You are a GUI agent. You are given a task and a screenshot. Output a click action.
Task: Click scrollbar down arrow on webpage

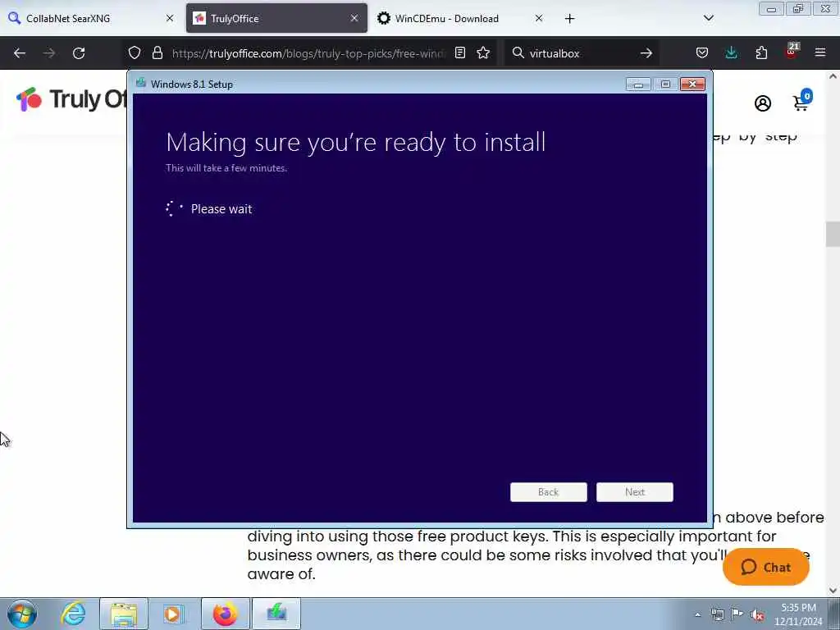pos(833,591)
